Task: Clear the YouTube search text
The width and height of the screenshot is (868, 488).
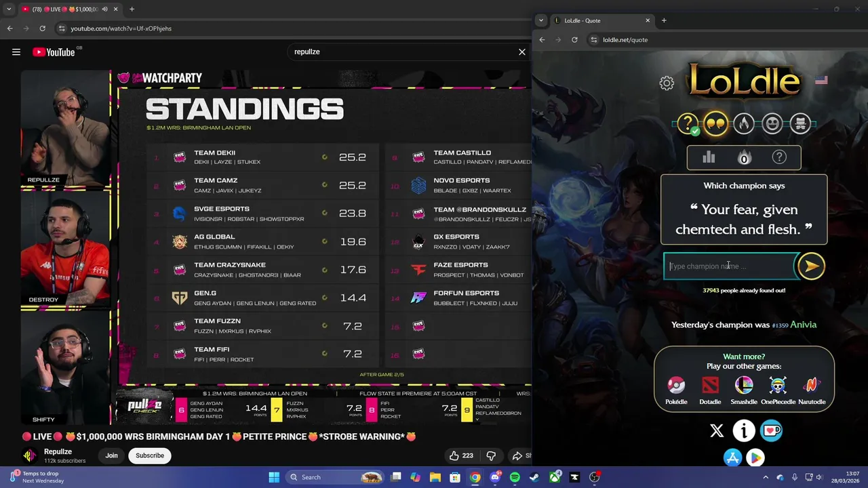Action: [522, 52]
